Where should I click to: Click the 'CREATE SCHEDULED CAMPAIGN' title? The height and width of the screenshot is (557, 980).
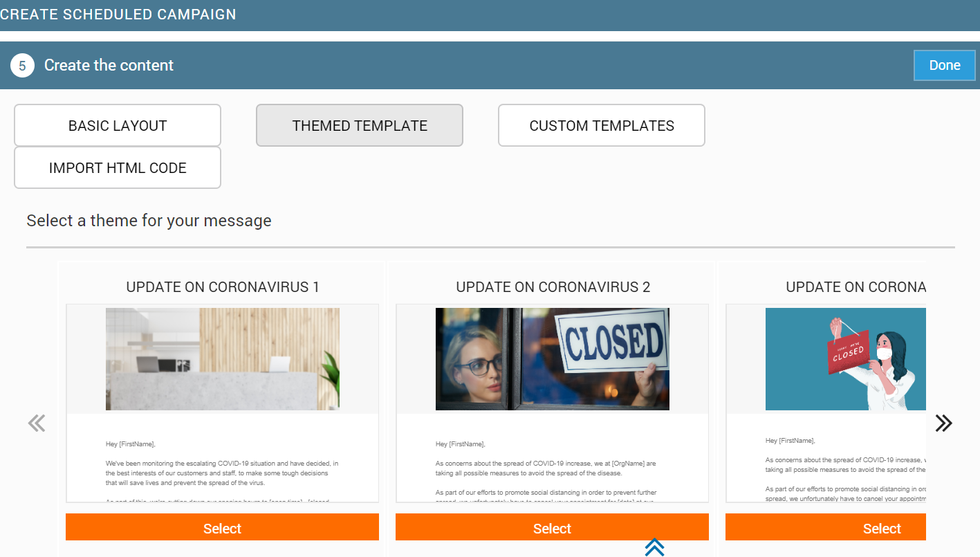[118, 14]
